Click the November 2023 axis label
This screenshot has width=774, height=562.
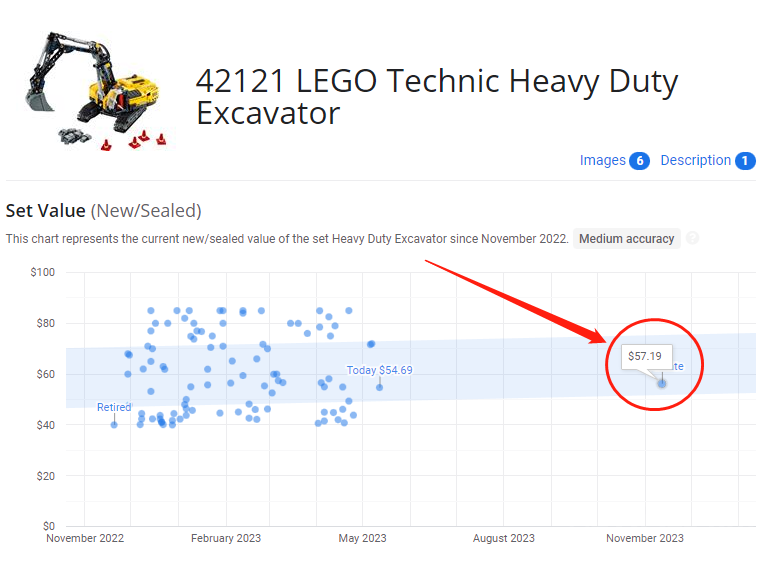click(x=645, y=538)
